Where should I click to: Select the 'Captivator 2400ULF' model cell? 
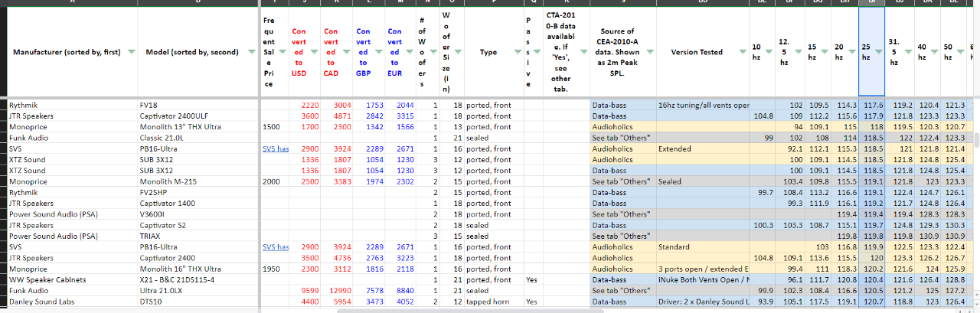pos(198,116)
